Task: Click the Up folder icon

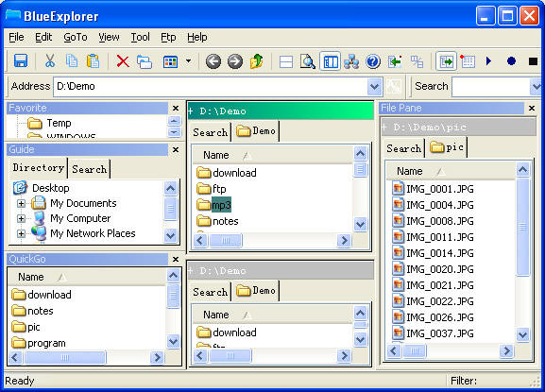Action: 257,61
